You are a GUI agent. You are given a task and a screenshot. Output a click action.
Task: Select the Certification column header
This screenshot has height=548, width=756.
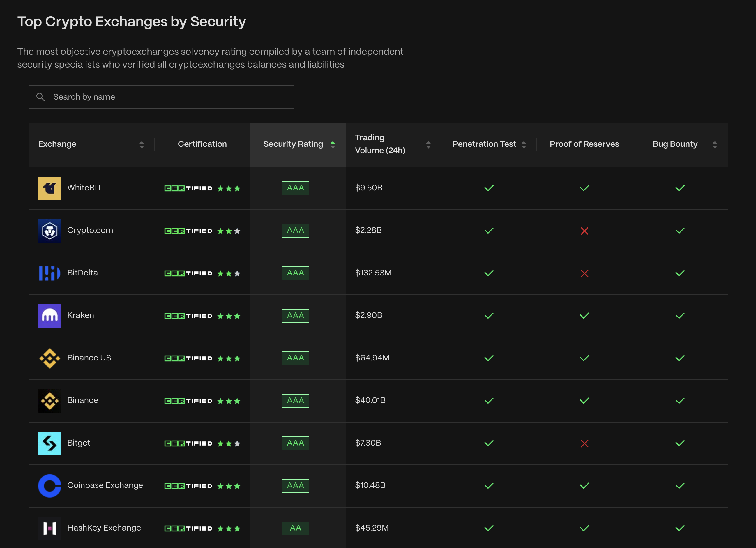(x=202, y=144)
